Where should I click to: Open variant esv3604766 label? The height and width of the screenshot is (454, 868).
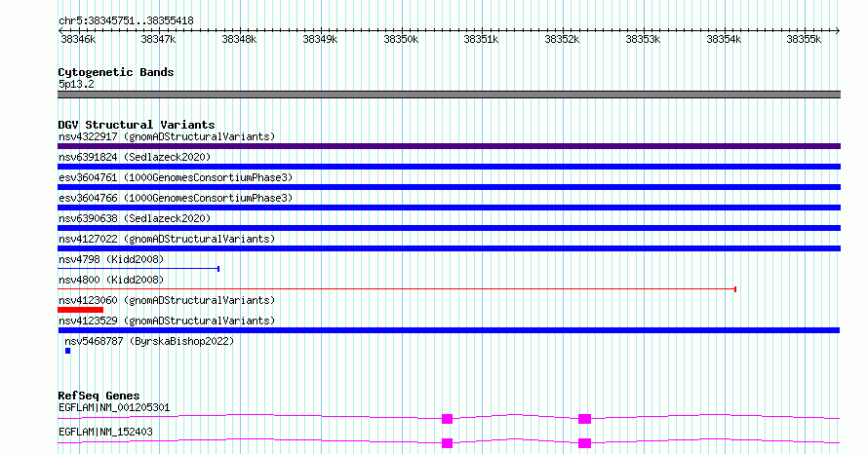pos(176,198)
